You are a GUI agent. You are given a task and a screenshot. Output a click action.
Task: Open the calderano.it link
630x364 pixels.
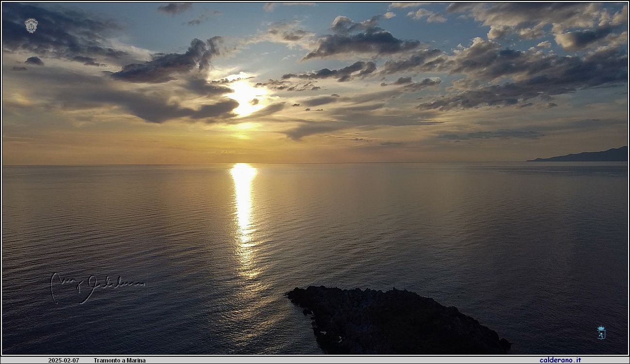[x=560, y=360]
